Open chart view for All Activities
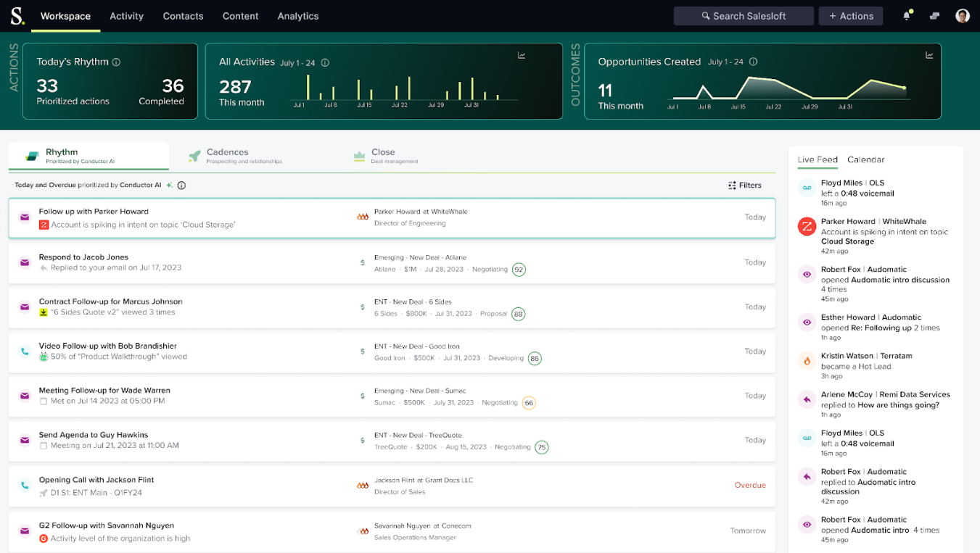 [522, 55]
